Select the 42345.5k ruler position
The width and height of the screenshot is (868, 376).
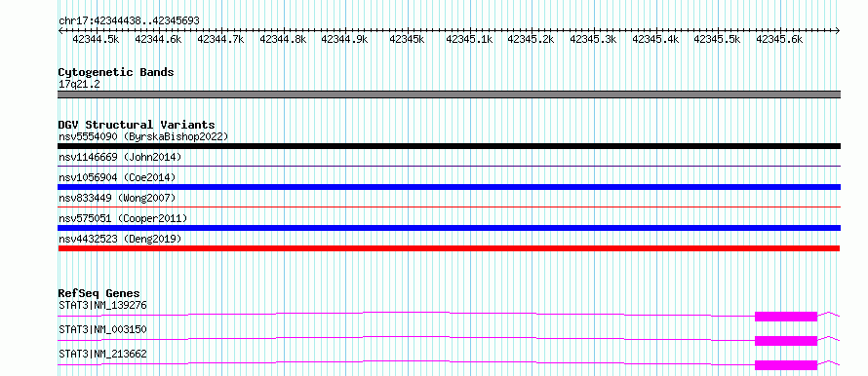point(718,39)
